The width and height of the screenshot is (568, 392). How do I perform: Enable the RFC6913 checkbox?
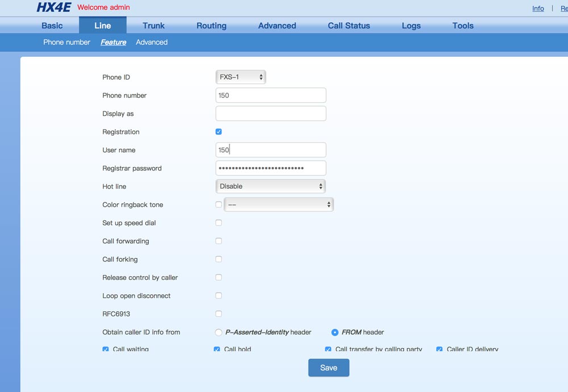coord(219,314)
